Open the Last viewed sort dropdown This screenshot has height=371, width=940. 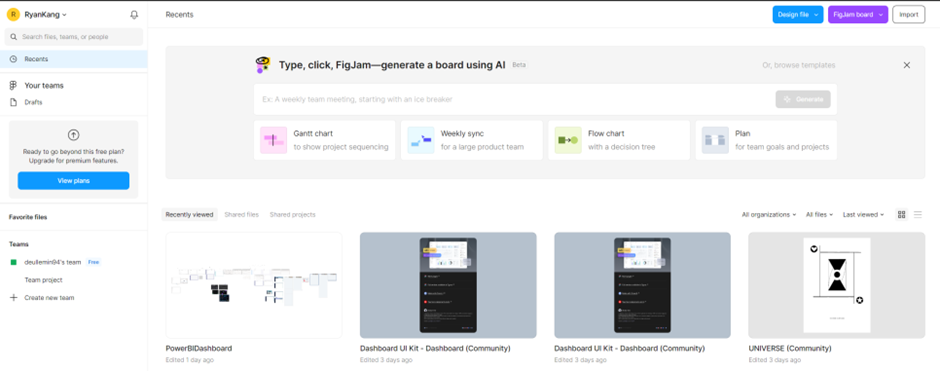pyautogui.click(x=863, y=215)
